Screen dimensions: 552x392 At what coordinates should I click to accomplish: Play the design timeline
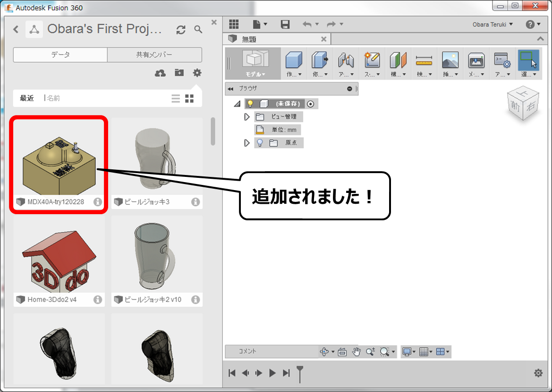(x=272, y=373)
